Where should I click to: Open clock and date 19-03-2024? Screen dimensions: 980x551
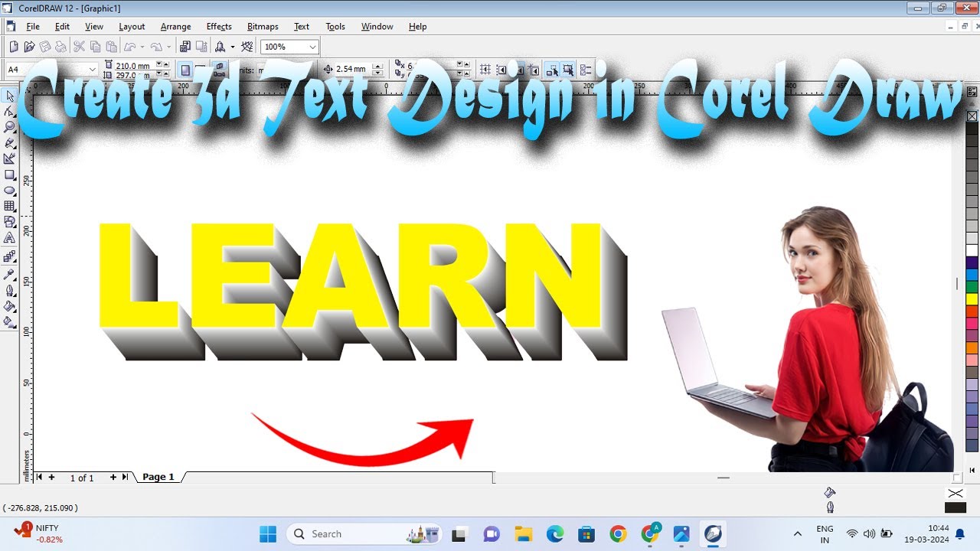pyautogui.click(x=926, y=533)
